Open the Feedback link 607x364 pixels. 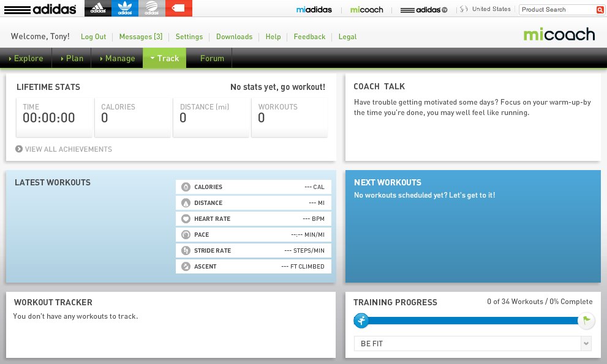click(309, 37)
